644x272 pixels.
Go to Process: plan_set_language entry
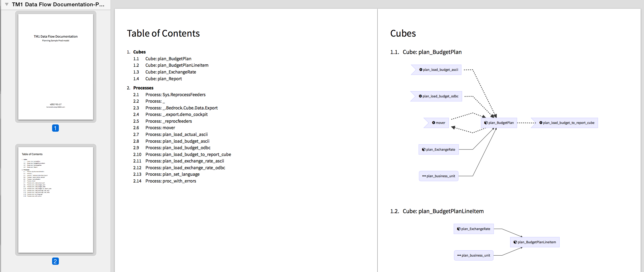172,174
